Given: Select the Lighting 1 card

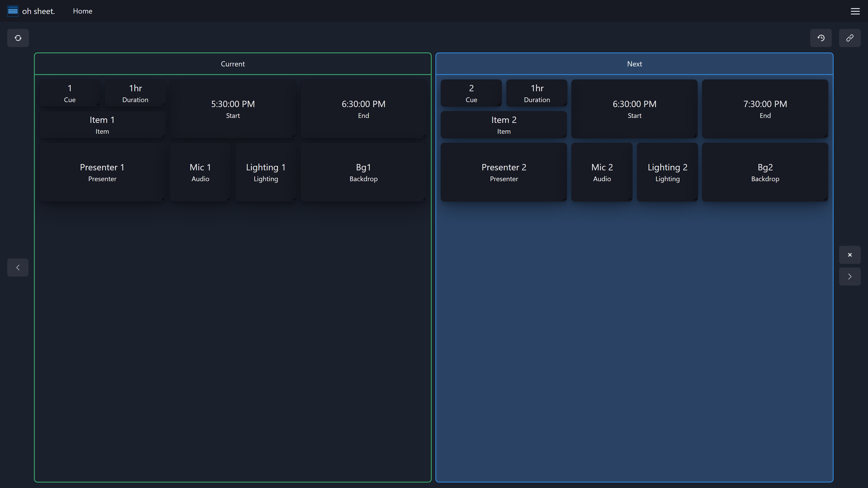Looking at the screenshot, I should (x=266, y=172).
